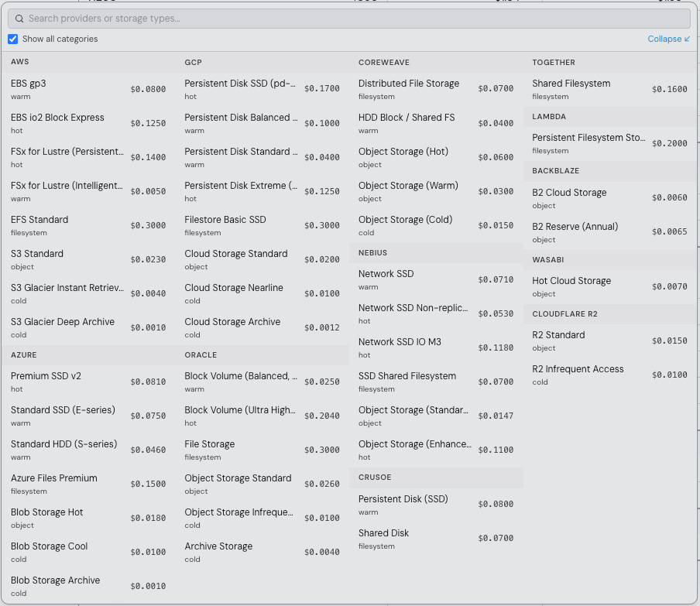Screen dimensions: 700x606
Task: Collapse the storage provider list
Action: tap(668, 39)
